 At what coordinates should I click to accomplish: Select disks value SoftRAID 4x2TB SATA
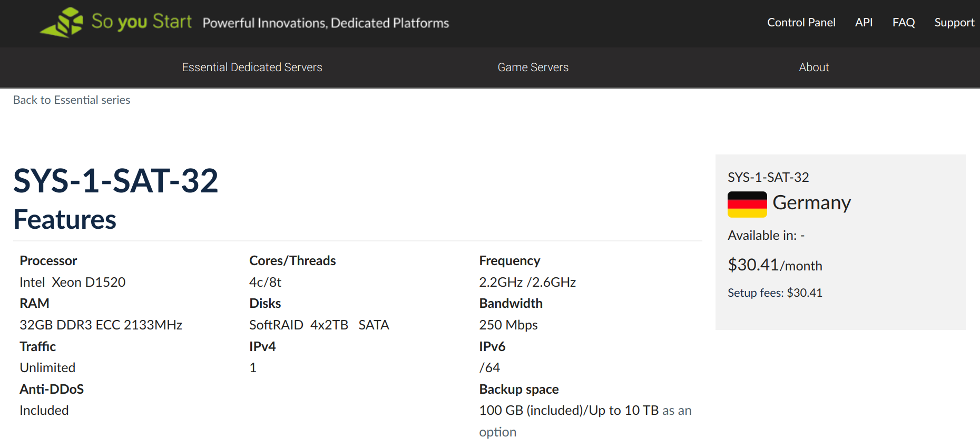[319, 325]
